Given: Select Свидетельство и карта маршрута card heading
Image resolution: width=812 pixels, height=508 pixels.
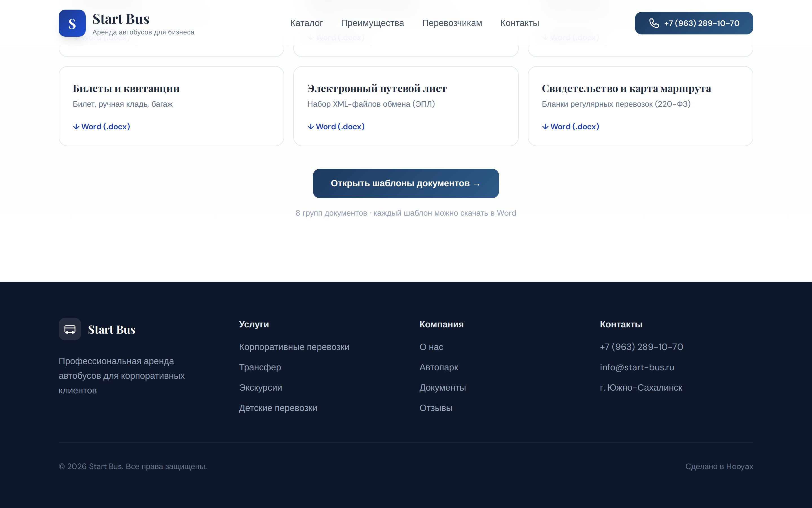Looking at the screenshot, I should [x=626, y=88].
